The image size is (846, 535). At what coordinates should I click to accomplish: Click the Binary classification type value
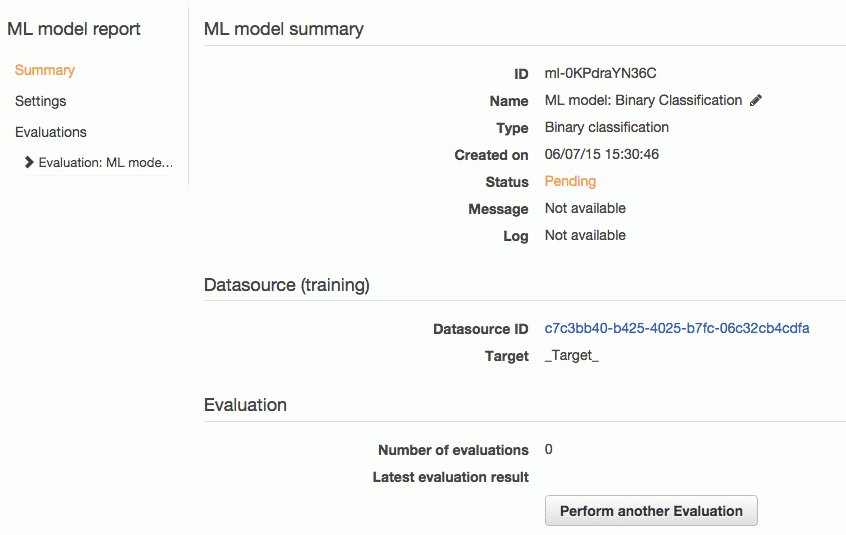click(x=606, y=127)
